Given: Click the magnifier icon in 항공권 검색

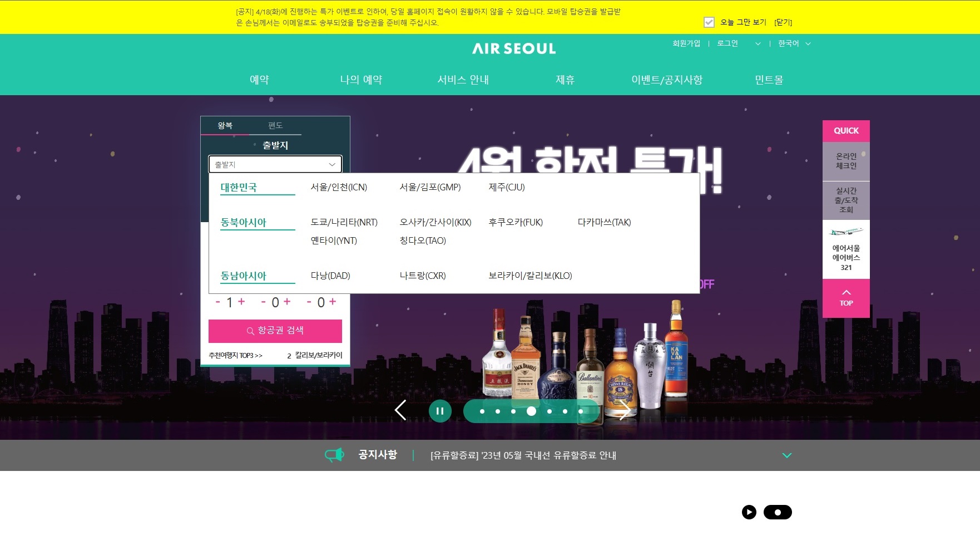Looking at the screenshot, I should click(250, 331).
